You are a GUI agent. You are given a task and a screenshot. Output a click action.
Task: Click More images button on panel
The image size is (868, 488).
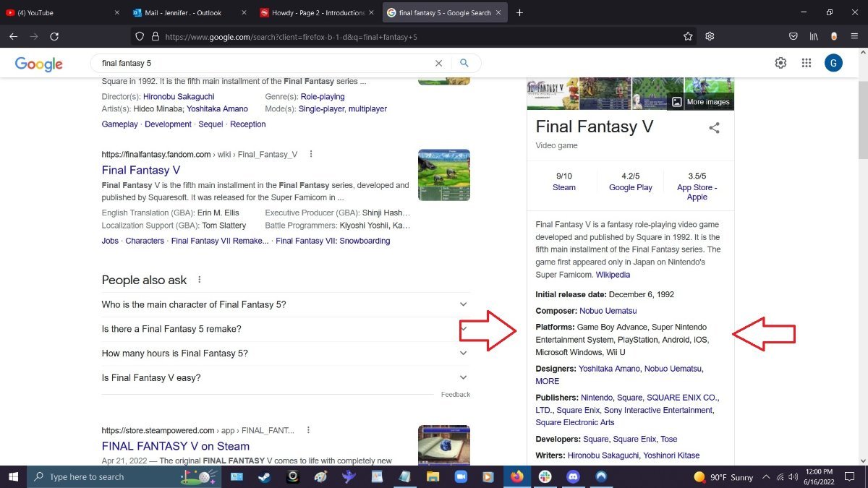(700, 102)
